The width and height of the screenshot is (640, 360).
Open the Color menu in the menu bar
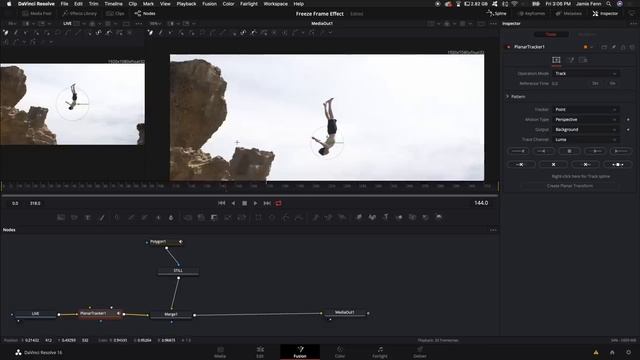[228, 4]
